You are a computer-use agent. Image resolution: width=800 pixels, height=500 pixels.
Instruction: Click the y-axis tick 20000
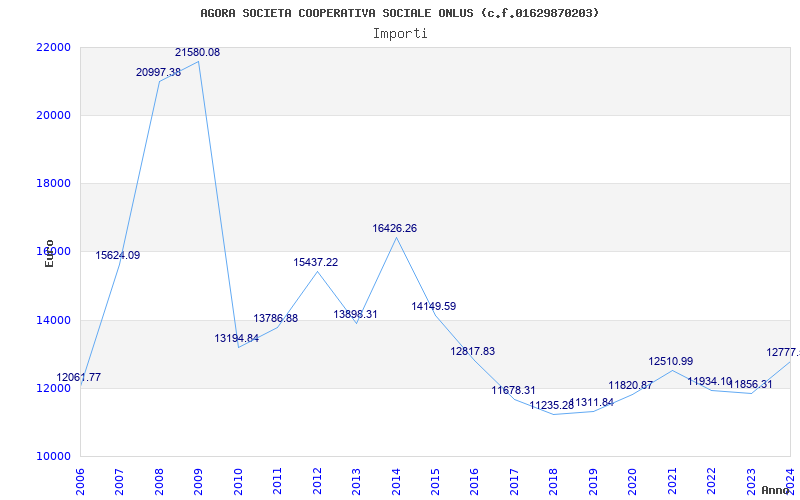tap(54, 115)
